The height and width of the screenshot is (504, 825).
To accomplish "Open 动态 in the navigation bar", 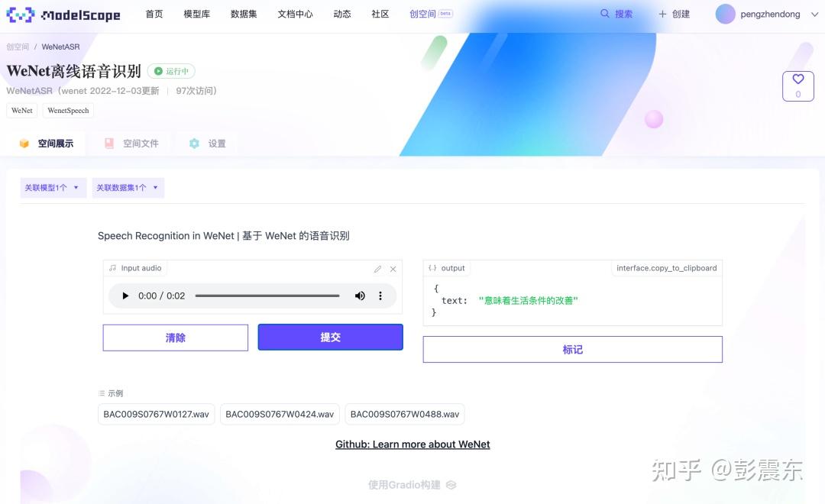I will click(342, 15).
